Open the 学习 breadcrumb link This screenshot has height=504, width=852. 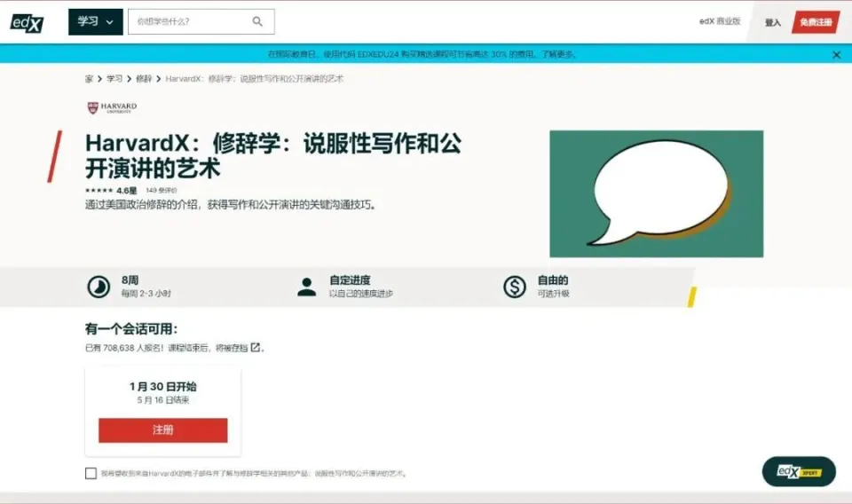(x=114, y=79)
